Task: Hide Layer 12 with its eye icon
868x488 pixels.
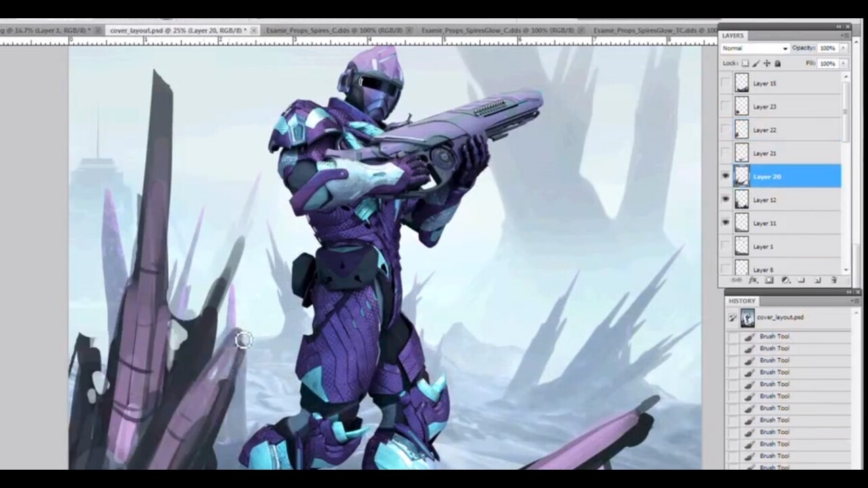Action: click(x=726, y=200)
